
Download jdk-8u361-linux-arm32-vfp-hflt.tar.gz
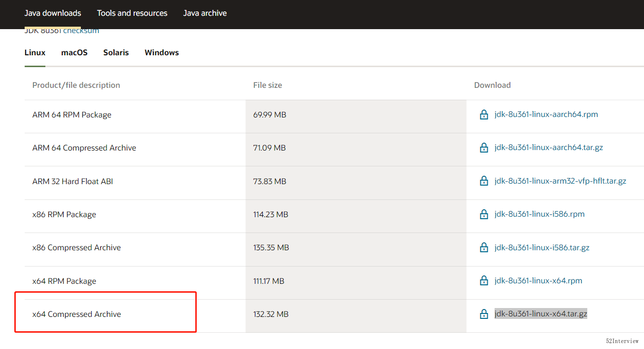[560, 181]
